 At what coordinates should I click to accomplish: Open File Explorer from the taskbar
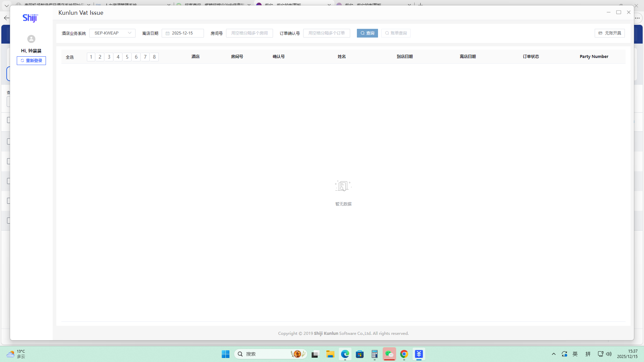(330, 354)
